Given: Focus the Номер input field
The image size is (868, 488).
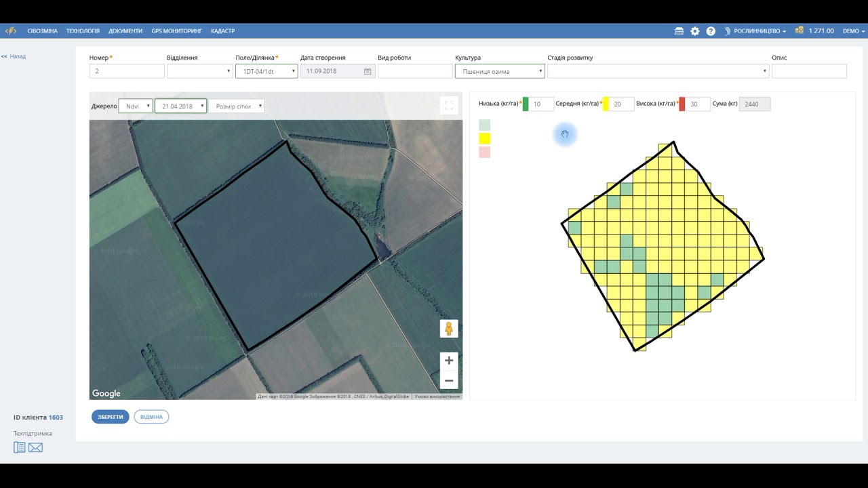Looking at the screenshot, I should click(127, 71).
